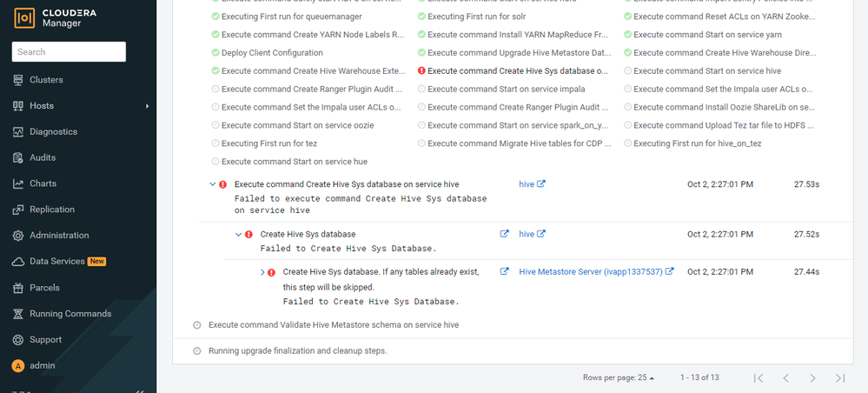Expand the skipped-step Create Hive Sys database row

262,272
